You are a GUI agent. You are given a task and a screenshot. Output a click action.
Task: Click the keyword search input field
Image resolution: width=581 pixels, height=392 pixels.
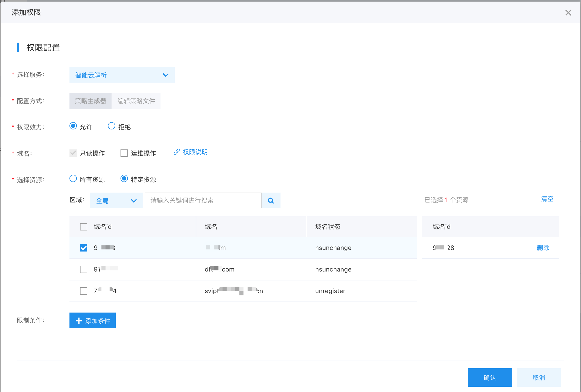[203, 200]
